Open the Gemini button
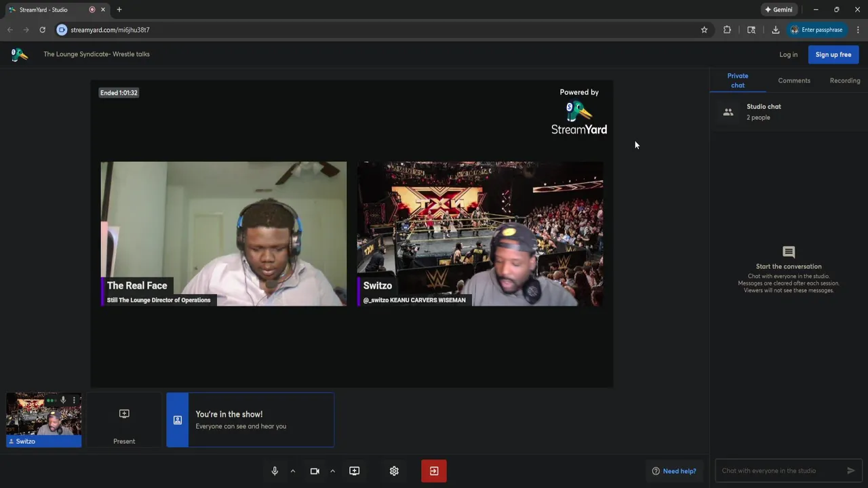The width and height of the screenshot is (868, 488). point(778,9)
